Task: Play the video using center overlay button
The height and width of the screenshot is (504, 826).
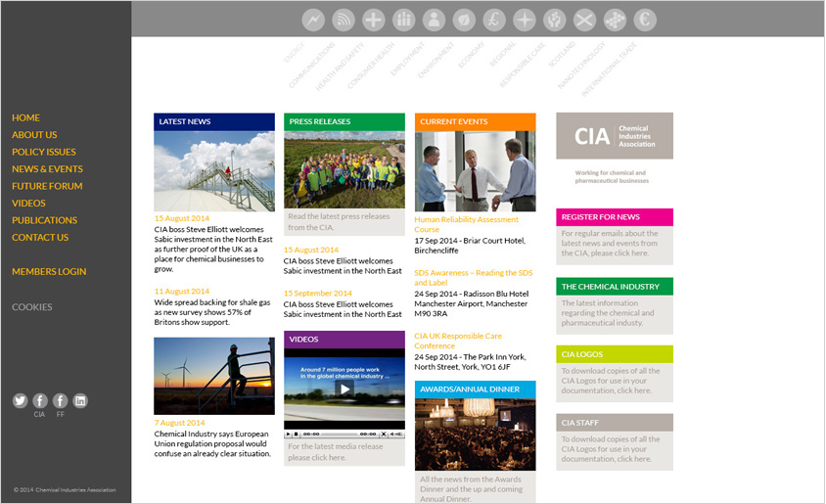Action: pos(344,389)
